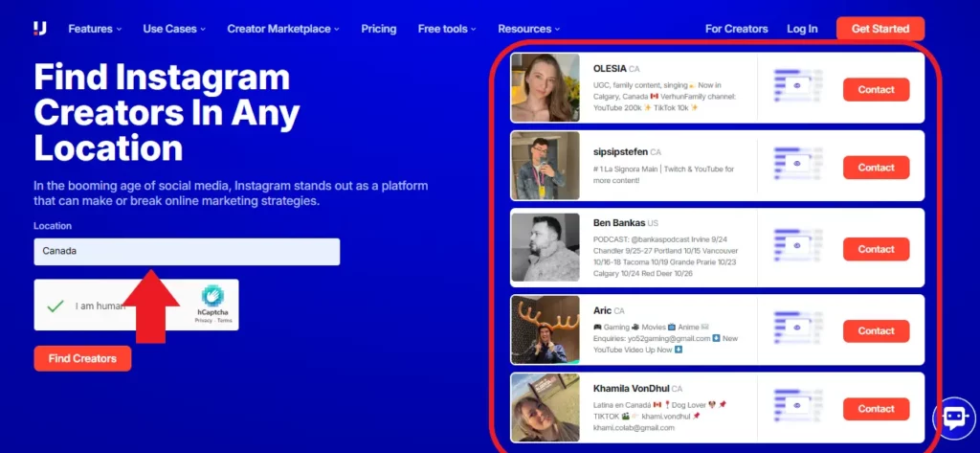Screen dimensions: 980x453
Task: View blurred stats eye icon for sipsipstefen
Action: coord(797,164)
